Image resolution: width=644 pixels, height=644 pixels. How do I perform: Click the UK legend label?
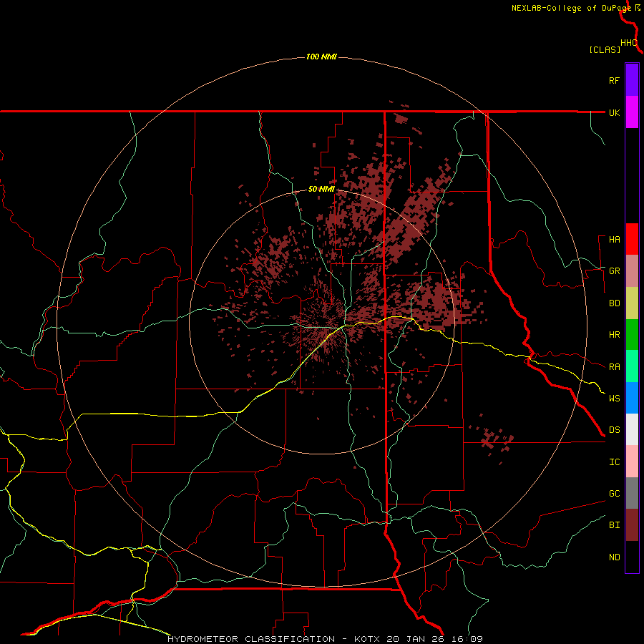pos(614,112)
